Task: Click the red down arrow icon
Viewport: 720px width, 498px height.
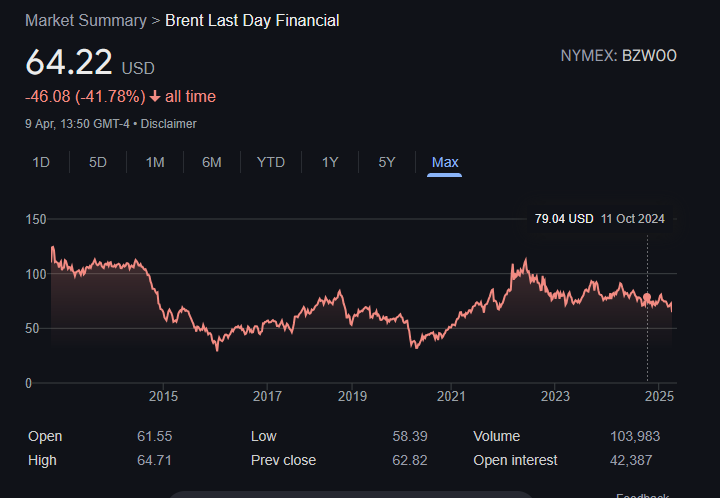Action: click(155, 97)
